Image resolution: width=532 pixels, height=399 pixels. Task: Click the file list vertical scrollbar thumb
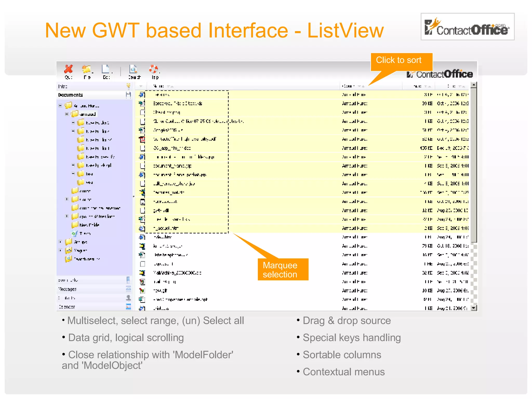[x=474, y=165]
